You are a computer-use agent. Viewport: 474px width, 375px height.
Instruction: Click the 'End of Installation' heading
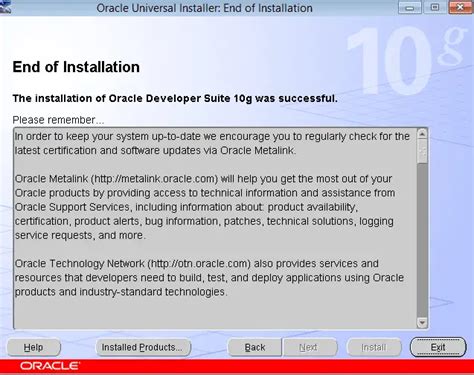[x=76, y=67]
